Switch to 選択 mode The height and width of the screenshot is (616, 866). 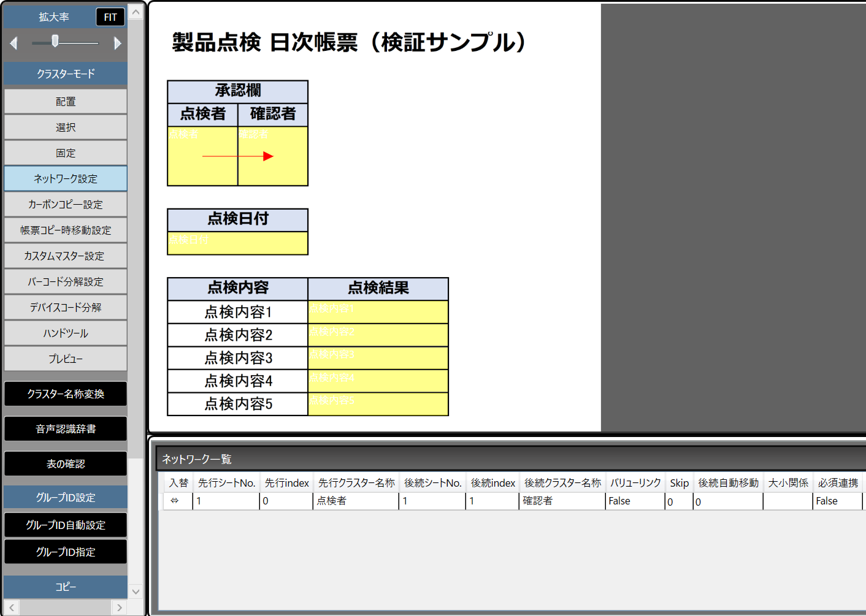pos(66,127)
